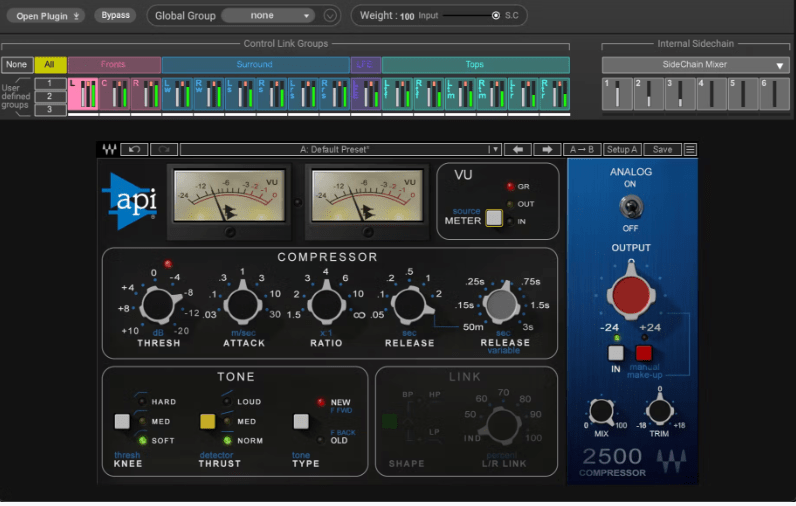This screenshot has width=796, height=506.
Task: Select the Ltr tops channel strip
Action: pos(523,94)
